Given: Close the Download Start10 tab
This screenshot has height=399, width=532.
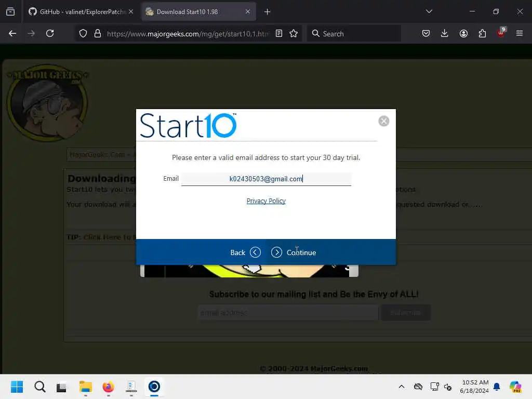Looking at the screenshot, I should pyautogui.click(x=248, y=12).
